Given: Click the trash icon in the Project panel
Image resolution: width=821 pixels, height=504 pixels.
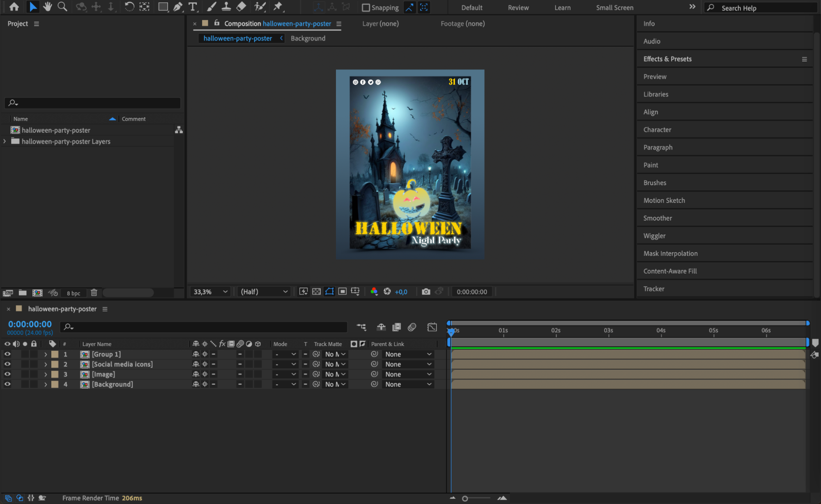Looking at the screenshot, I should (94, 292).
